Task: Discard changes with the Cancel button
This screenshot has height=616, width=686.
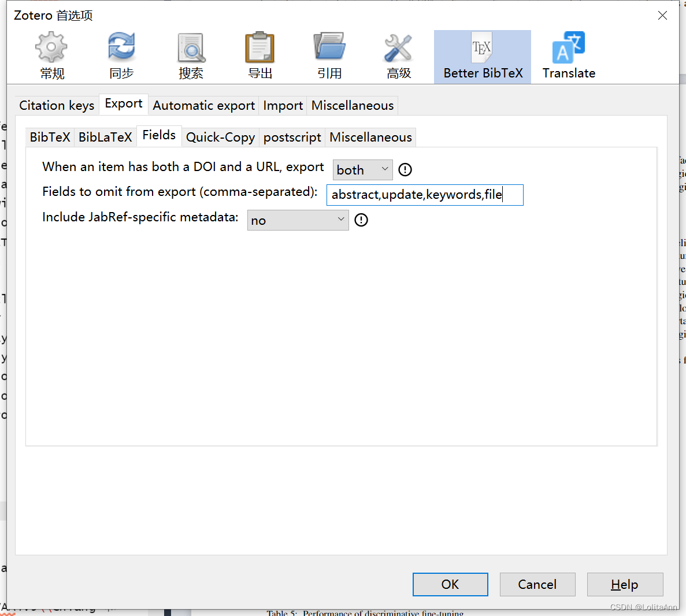Action: pos(537,584)
